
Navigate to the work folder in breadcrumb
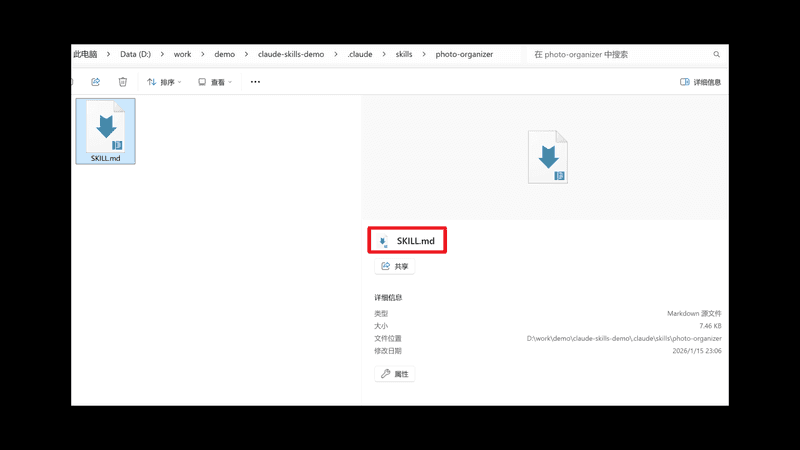coord(182,54)
